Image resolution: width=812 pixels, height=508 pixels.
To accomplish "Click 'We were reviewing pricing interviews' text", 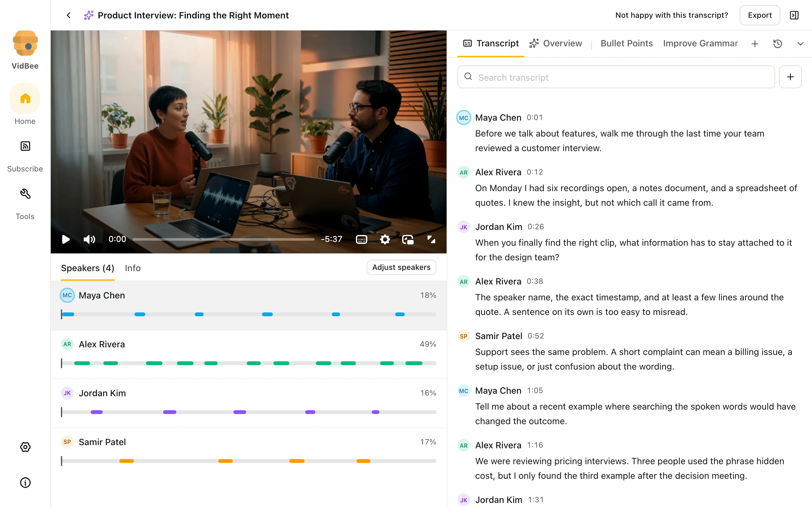I will tap(551, 461).
